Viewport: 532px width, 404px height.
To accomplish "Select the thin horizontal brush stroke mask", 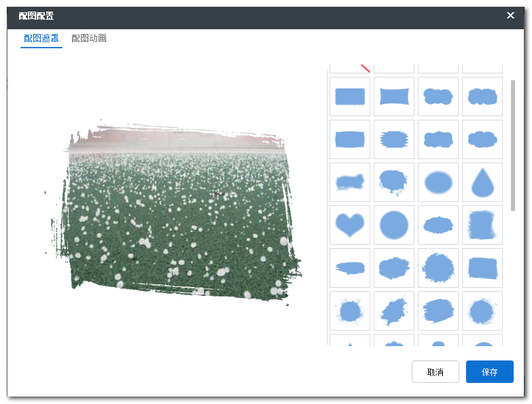I will [350, 267].
